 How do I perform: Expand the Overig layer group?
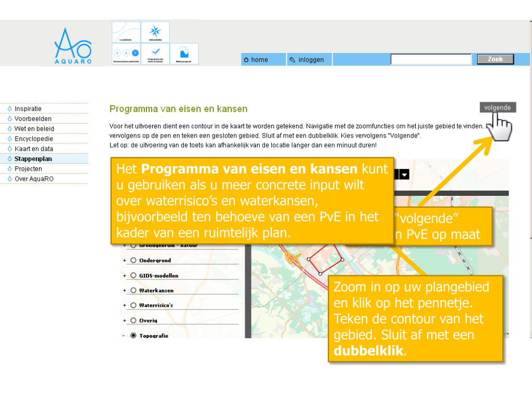pos(125,321)
